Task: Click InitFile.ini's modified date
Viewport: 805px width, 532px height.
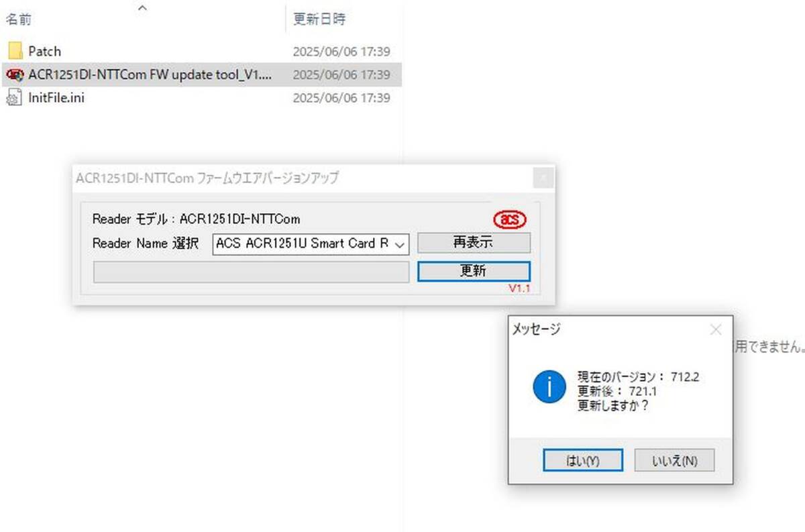Action: point(341,98)
